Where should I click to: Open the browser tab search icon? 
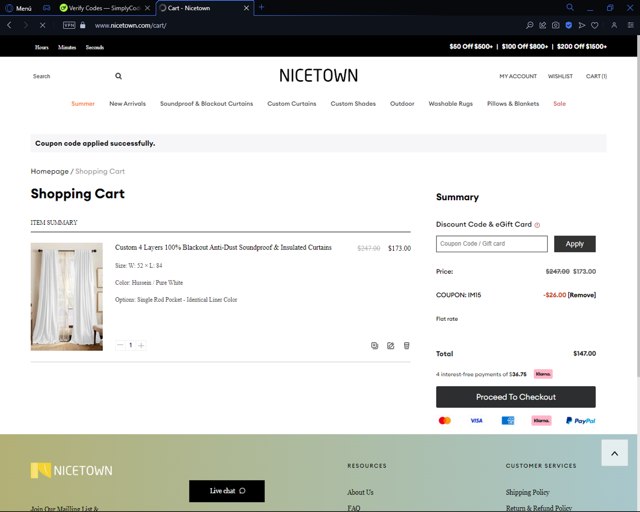tap(570, 7)
